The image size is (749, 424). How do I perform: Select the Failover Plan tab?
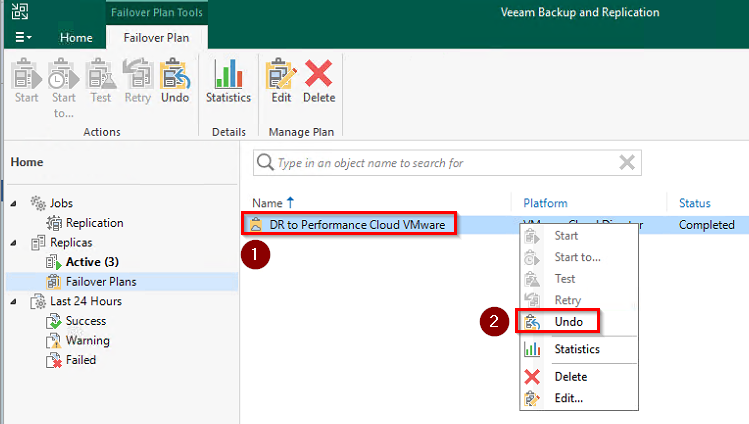click(156, 38)
